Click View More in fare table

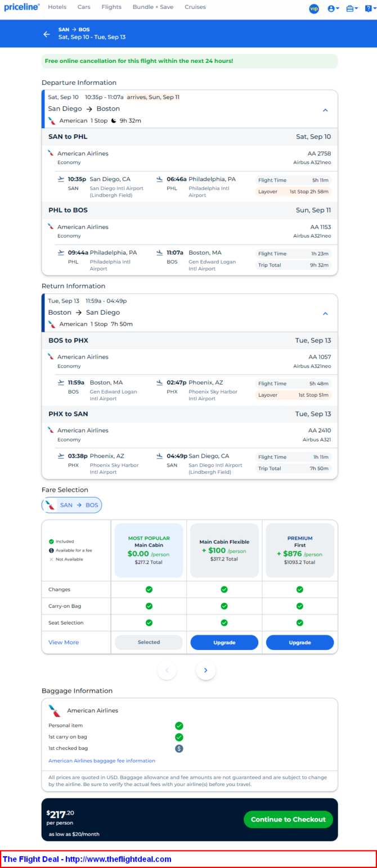click(x=64, y=643)
